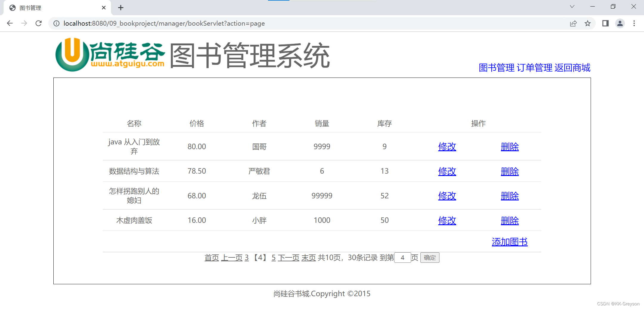Screen dimensions: 644x309
Task: Click price cell 78.50
Action: coord(197,171)
